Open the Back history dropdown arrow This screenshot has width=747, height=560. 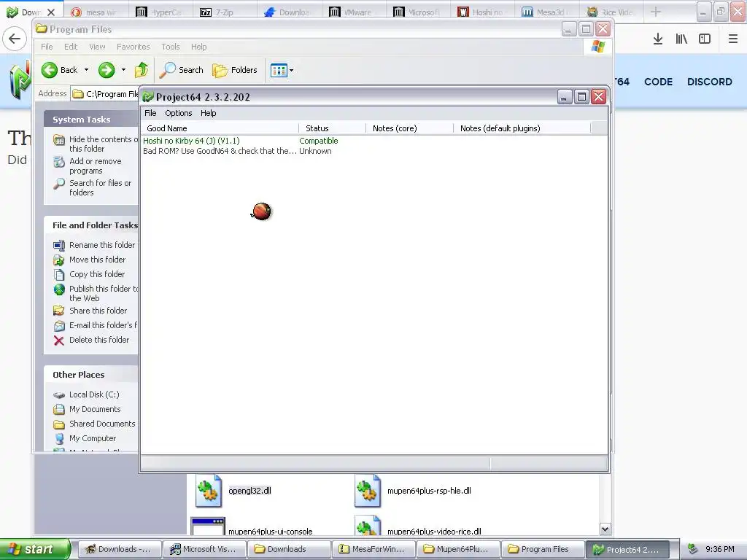coord(86,70)
